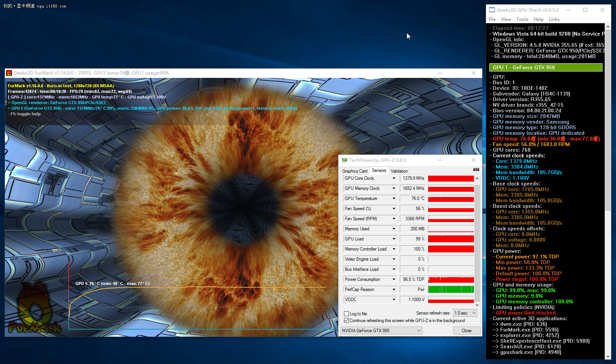Click the 1379.9 MHz core clock value

(x=413, y=178)
